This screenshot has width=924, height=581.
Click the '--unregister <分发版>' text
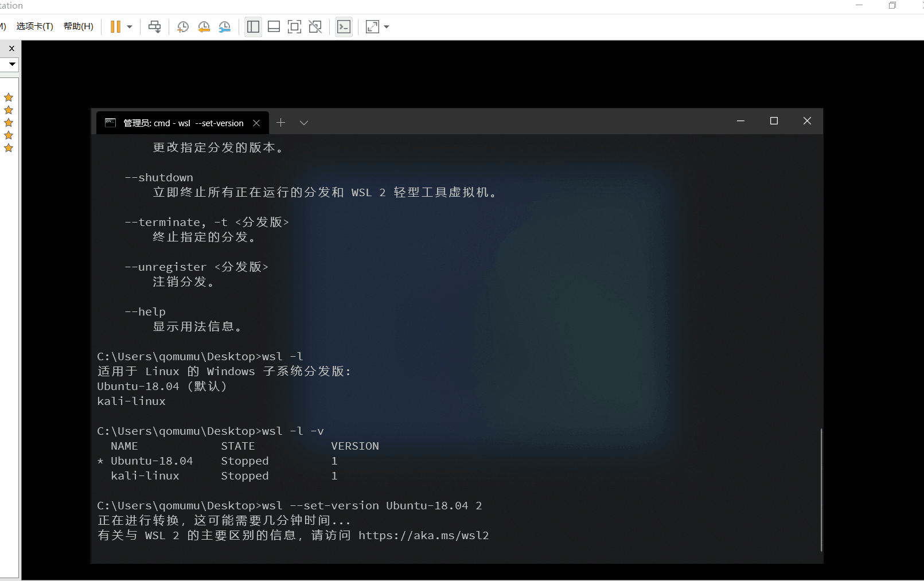point(197,267)
